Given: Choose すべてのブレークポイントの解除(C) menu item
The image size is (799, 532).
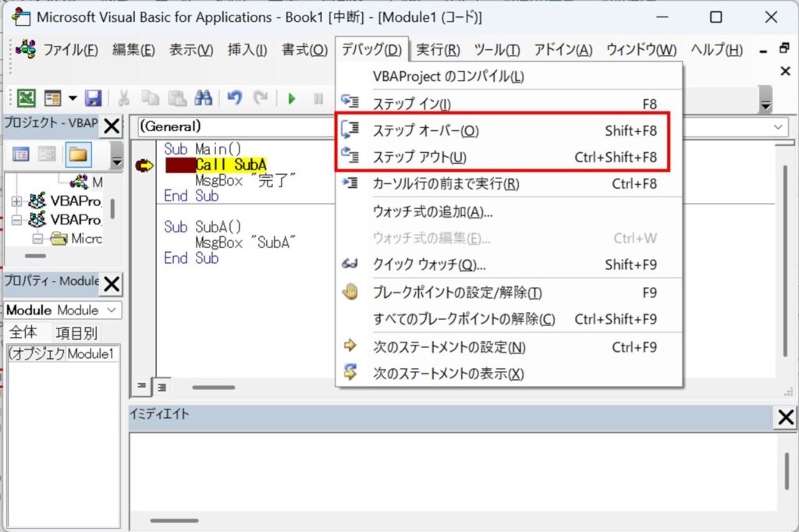Looking at the screenshot, I should (509, 319).
